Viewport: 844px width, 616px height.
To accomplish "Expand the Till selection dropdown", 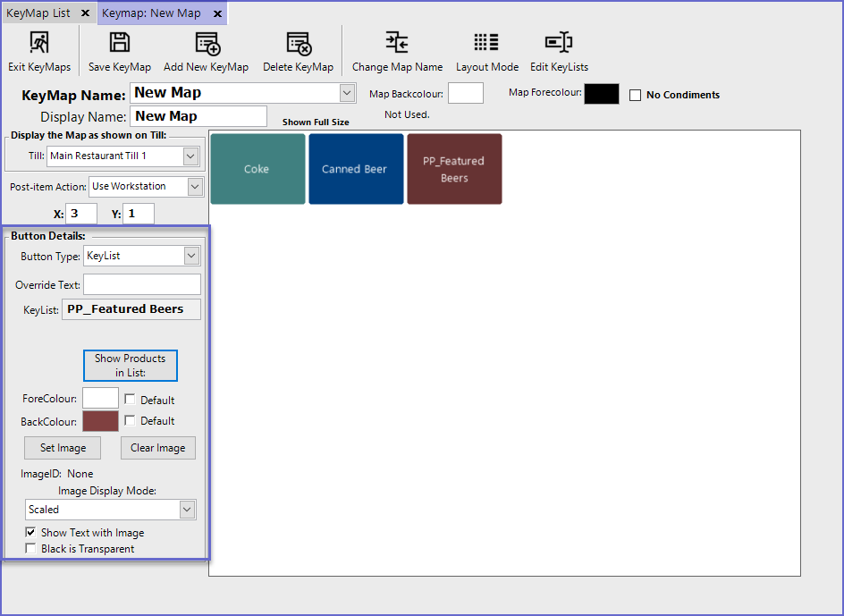I will click(x=190, y=156).
